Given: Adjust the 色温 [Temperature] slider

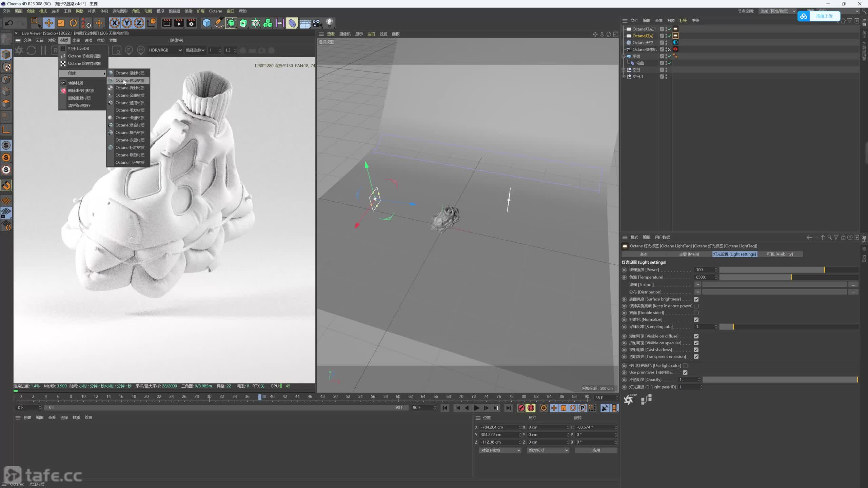Looking at the screenshot, I should pos(789,277).
